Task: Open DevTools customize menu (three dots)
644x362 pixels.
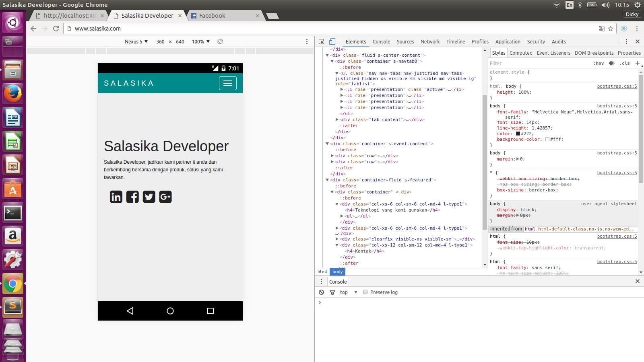Action: 626,41
